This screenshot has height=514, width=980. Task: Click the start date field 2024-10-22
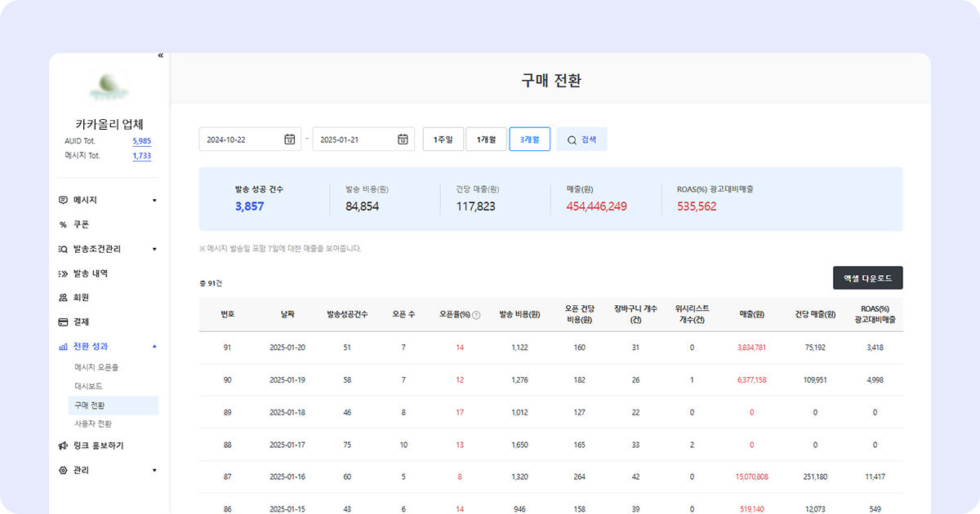tap(250, 140)
